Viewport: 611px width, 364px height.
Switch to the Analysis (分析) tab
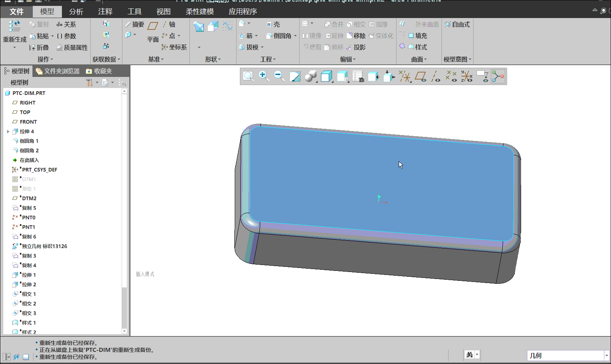coord(76,12)
